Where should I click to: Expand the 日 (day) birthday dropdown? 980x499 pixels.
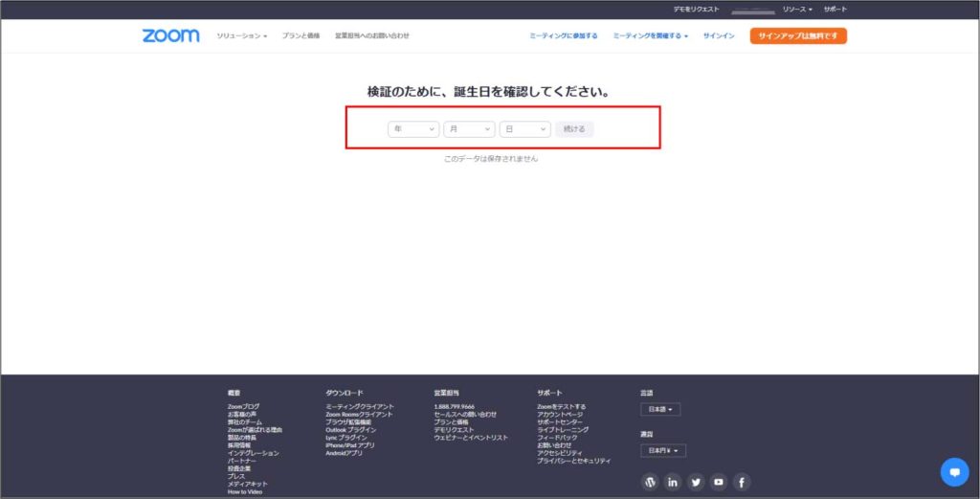tap(525, 128)
